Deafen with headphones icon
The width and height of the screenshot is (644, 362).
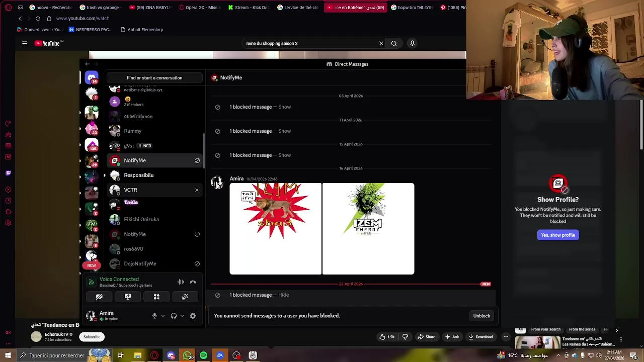174,316
